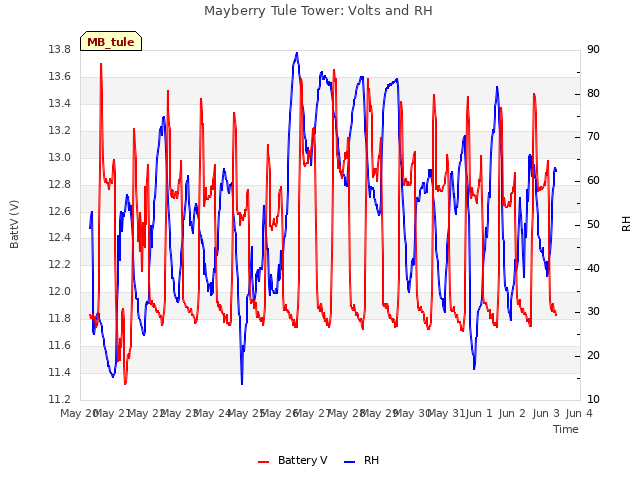Screen dimensions: 640x480
Task: Click the 20 right axis tick
Action: [x=593, y=356]
